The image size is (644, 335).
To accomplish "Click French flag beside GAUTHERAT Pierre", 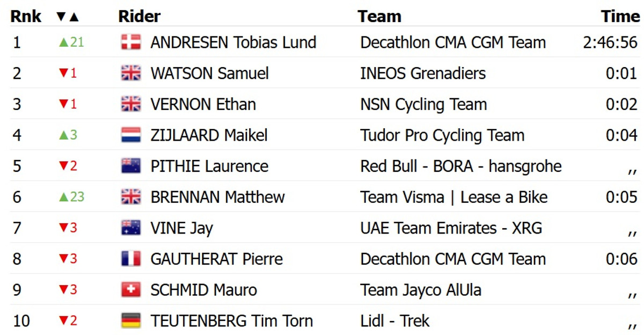I will coord(131,259).
